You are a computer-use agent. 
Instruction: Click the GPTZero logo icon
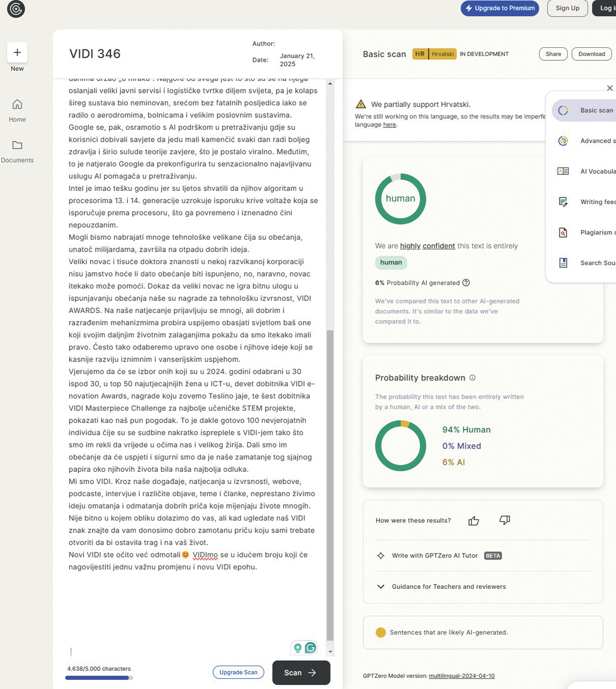tap(16, 9)
